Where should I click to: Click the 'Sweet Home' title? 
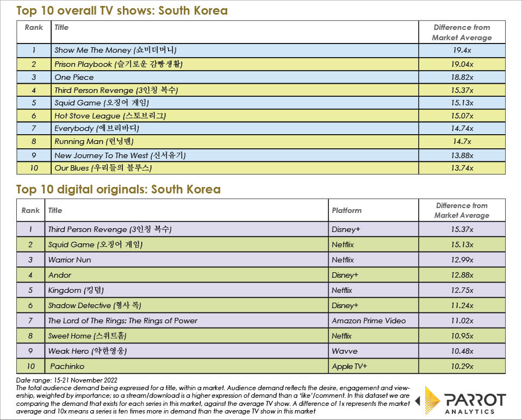tap(87, 336)
